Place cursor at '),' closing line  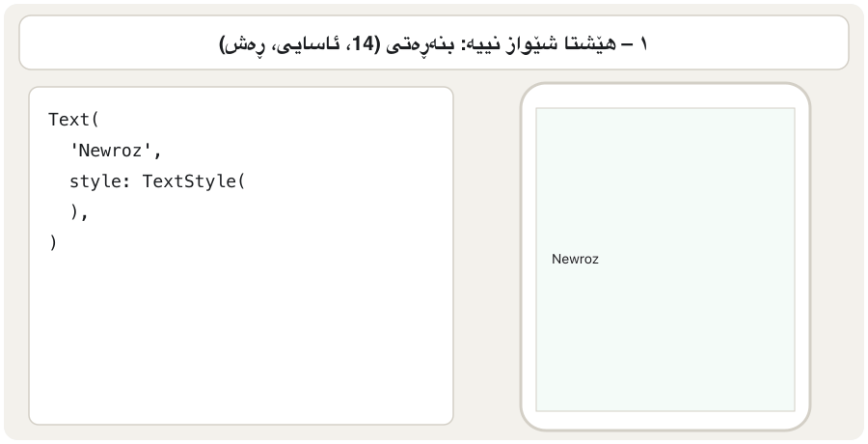[x=79, y=212]
